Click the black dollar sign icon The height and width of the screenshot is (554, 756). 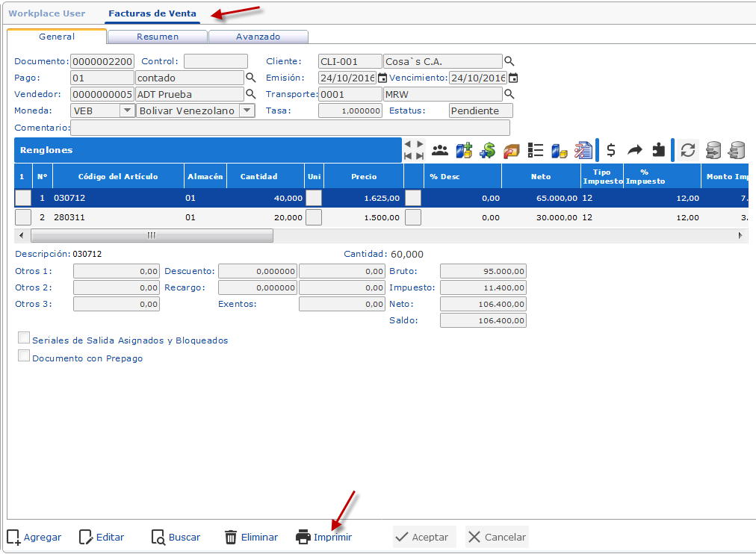click(610, 150)
